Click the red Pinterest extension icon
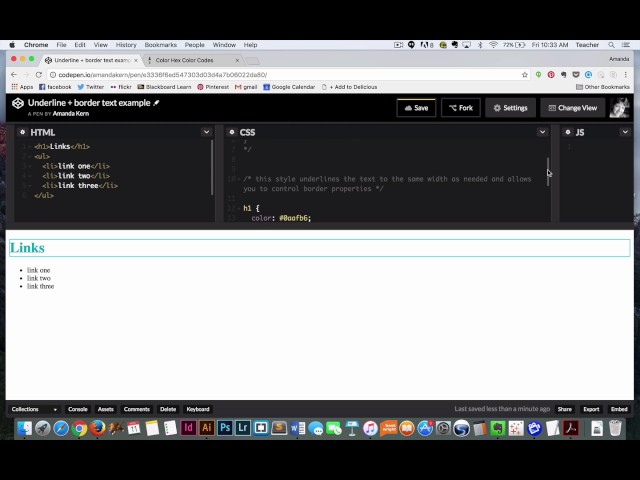Image resolution: width=640 pixels, height=480 pixels. 551,75
